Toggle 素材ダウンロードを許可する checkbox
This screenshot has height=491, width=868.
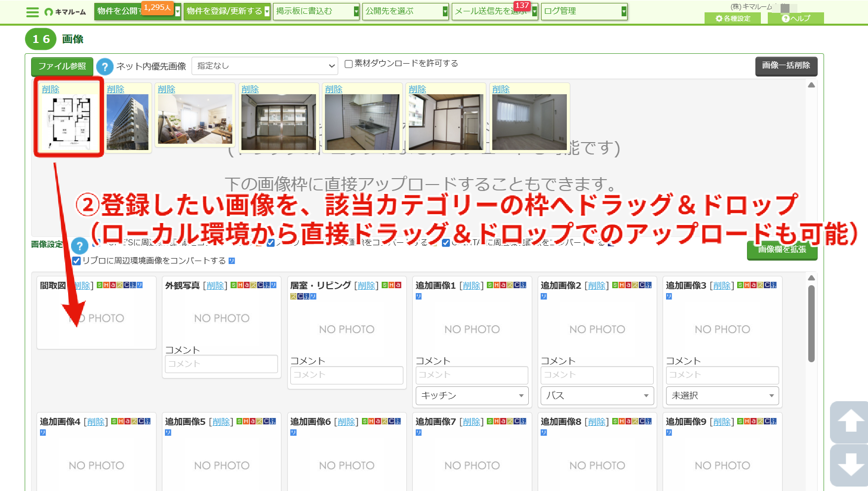click(349, 64)
